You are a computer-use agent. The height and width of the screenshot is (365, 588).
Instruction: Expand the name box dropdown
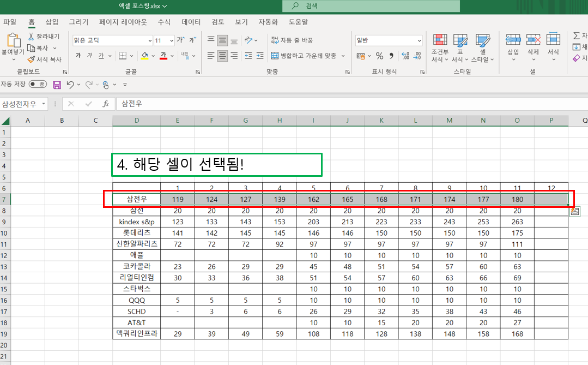coord(44,104)
